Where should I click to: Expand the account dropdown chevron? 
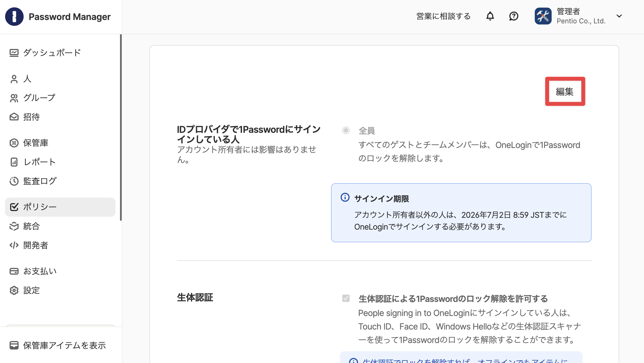point(619,16)
